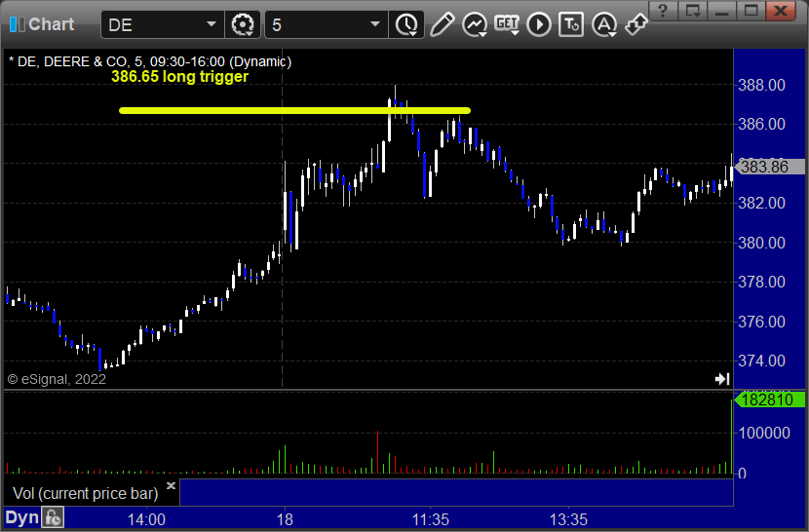The width and height of the screenshot is (809, 532).
Task: Click the 378.00 price axis label
Action: pyautogui.click(x=762, y=282)
